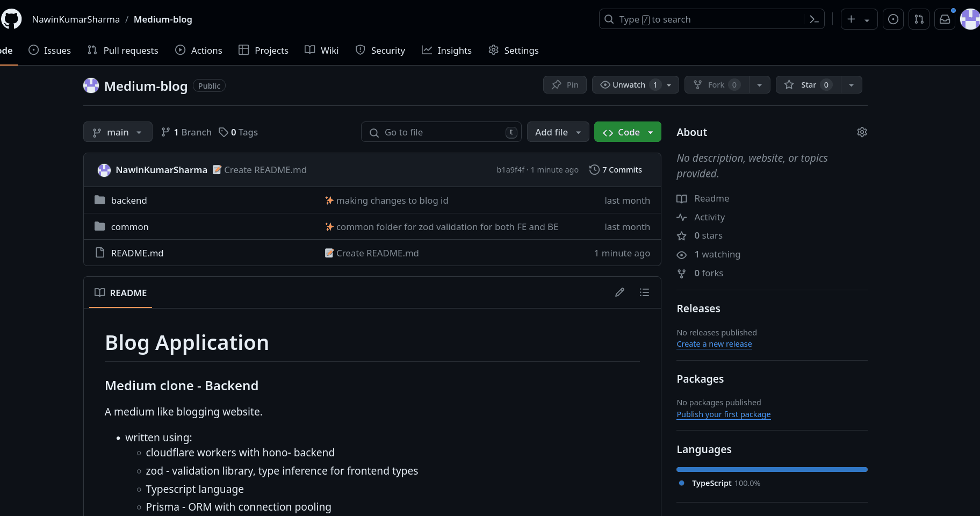Open the backend folder name
The height and width of the screenshot is (516, 980).
[129, 200]
